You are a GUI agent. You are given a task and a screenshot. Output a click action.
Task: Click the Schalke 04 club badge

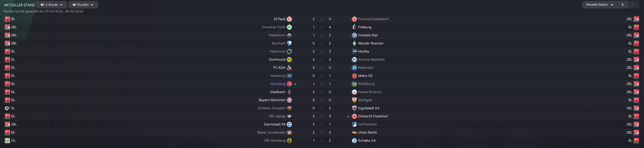(x=354, y=140)
